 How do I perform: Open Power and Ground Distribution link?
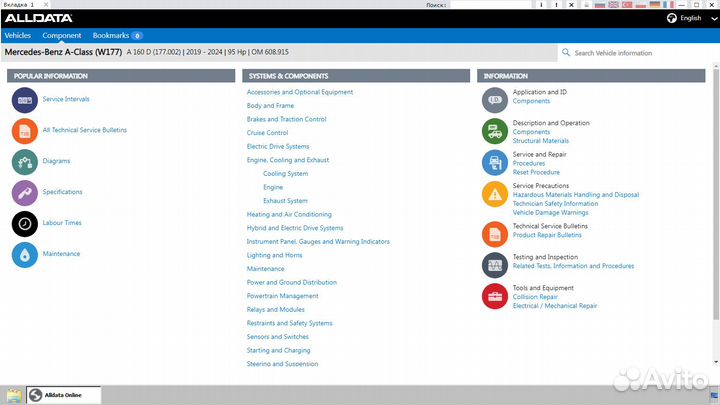coord(292,282)
